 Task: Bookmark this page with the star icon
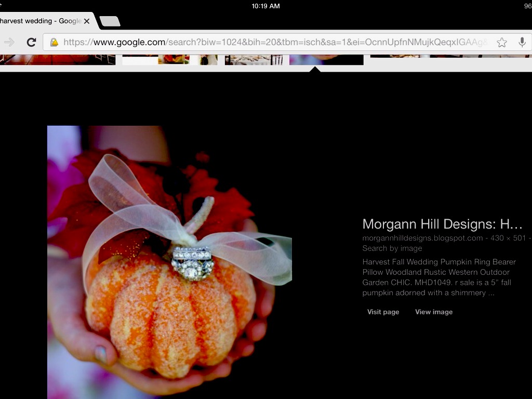coord(501,43)
